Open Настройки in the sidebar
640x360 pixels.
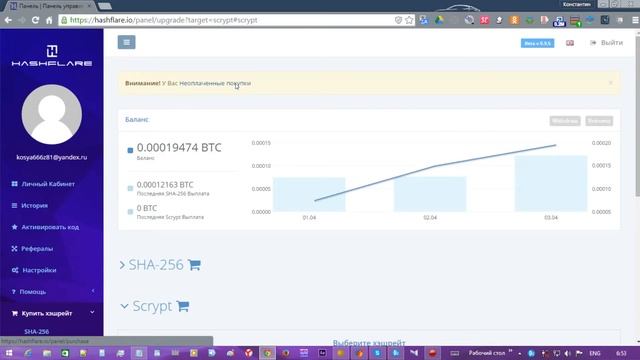[39, 270]
